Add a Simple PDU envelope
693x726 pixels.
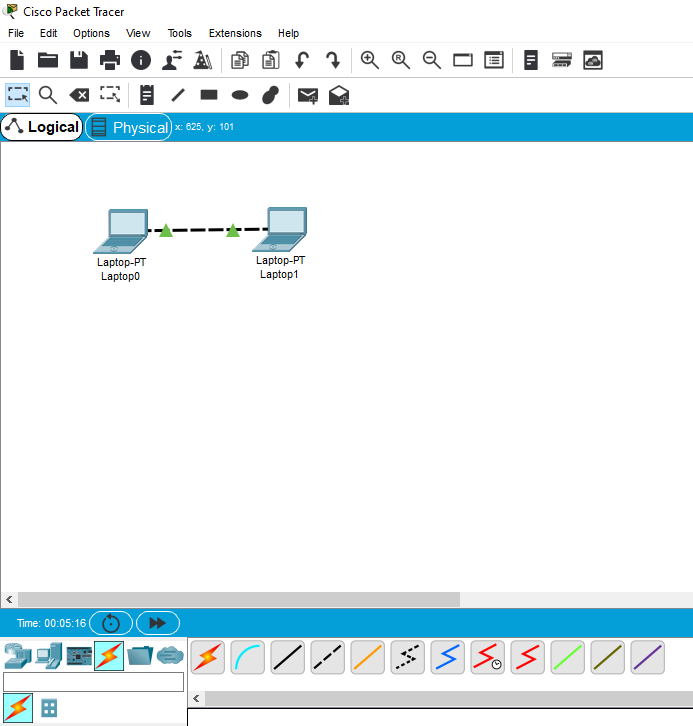(x=308, y=95)
